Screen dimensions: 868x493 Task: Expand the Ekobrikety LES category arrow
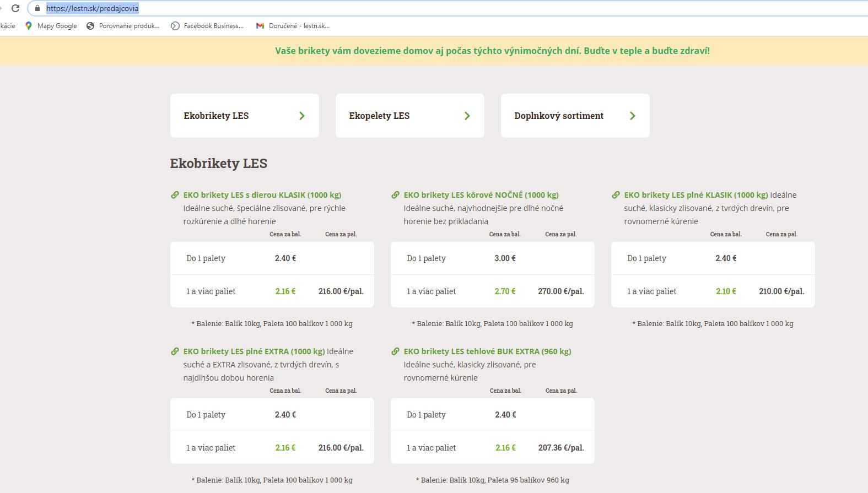pos(301,116)
